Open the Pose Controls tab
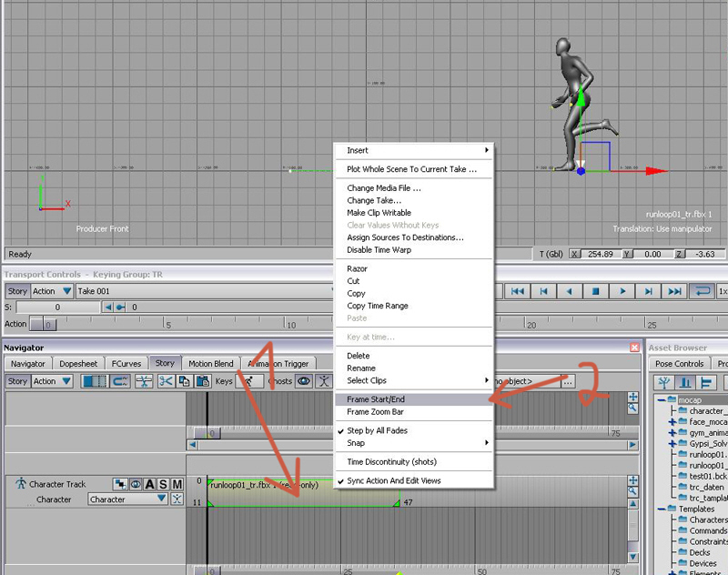 point(679,363)
